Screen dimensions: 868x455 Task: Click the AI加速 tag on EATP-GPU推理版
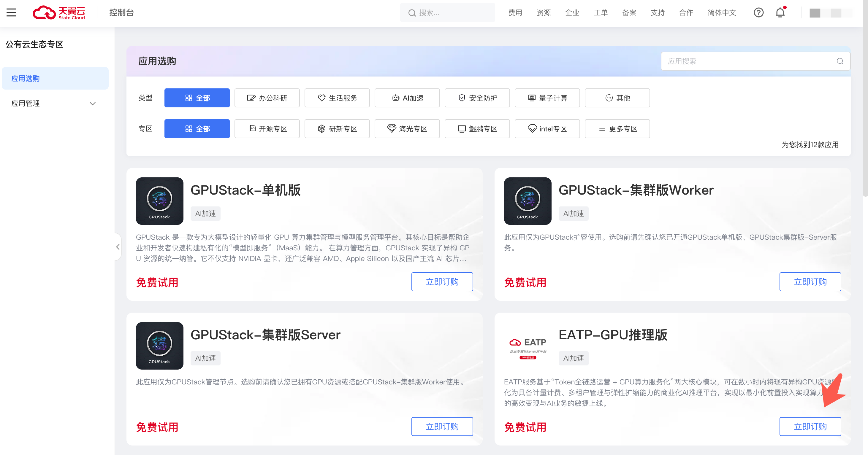574,358
